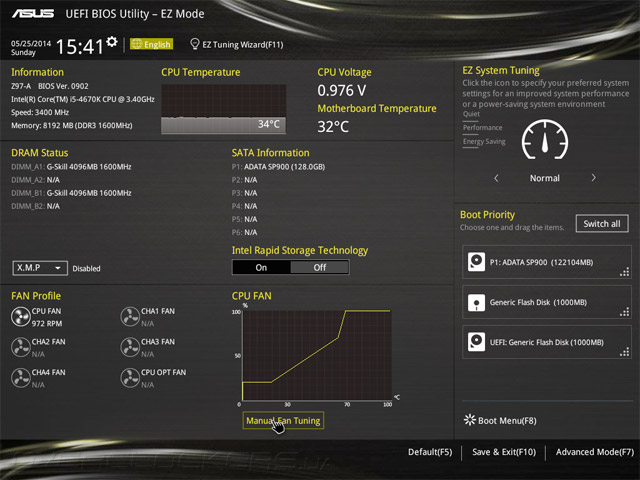Click the Manual Fan Tuning button

(x=283, y=420)
